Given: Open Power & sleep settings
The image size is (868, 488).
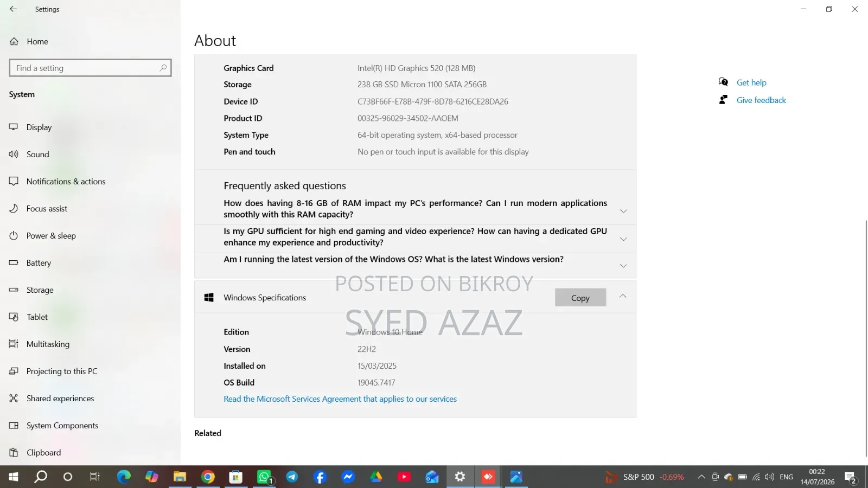Looking at the screenshot, I should [51, 236].
